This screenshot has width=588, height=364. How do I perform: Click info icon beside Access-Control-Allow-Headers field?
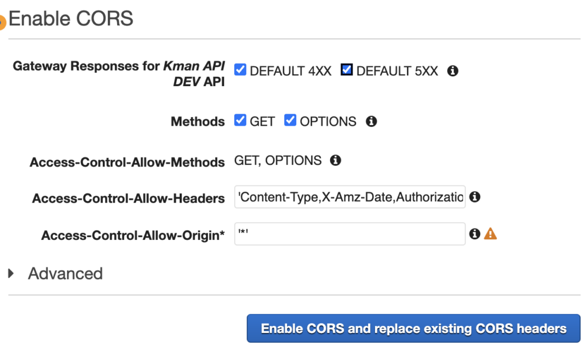pyautogui.click(x=474, y=197)
